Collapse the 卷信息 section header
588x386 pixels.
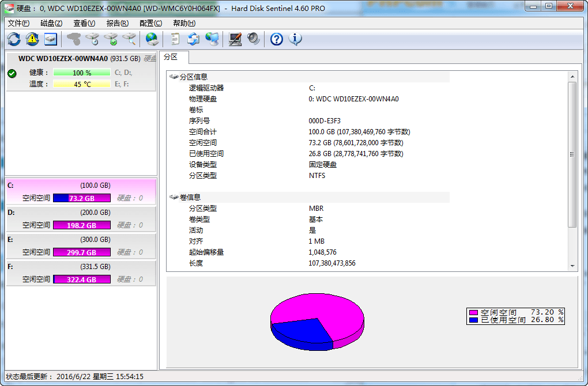coord(308,198)
